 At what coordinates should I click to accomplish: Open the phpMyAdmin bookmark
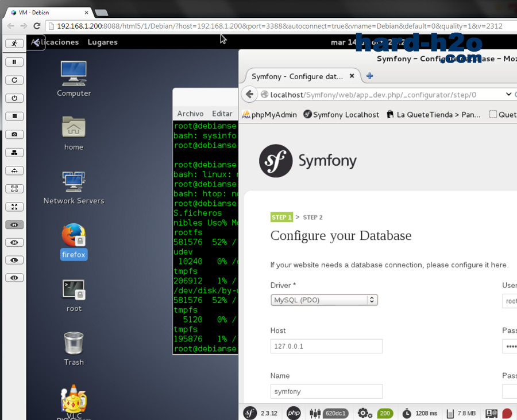pyautogui.click(x=269, y=115)
